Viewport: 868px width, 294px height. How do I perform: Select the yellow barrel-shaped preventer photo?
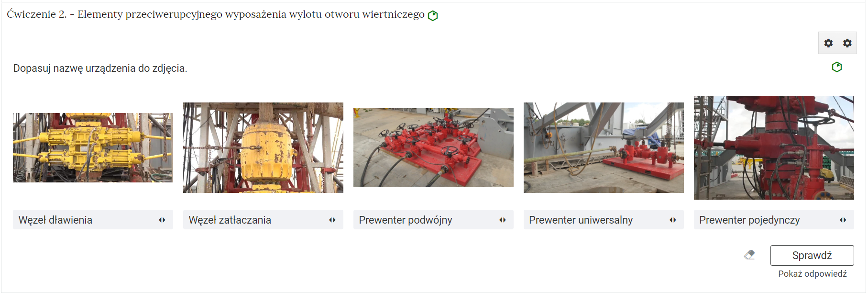(x=263, y=147)
